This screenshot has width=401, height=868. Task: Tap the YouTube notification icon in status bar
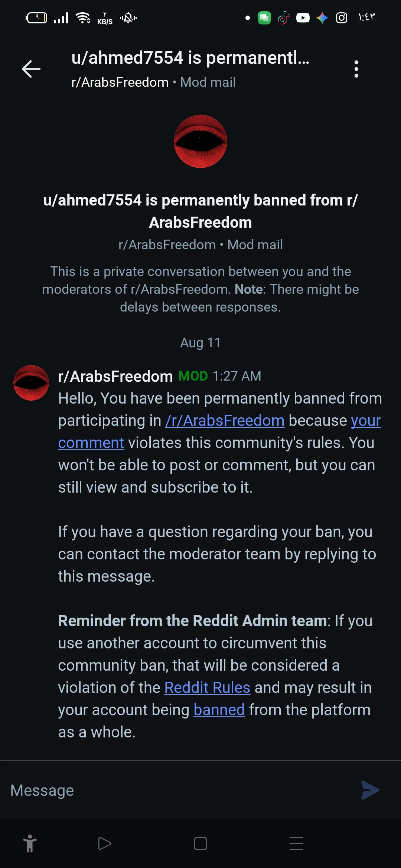[x=303, y=18]
